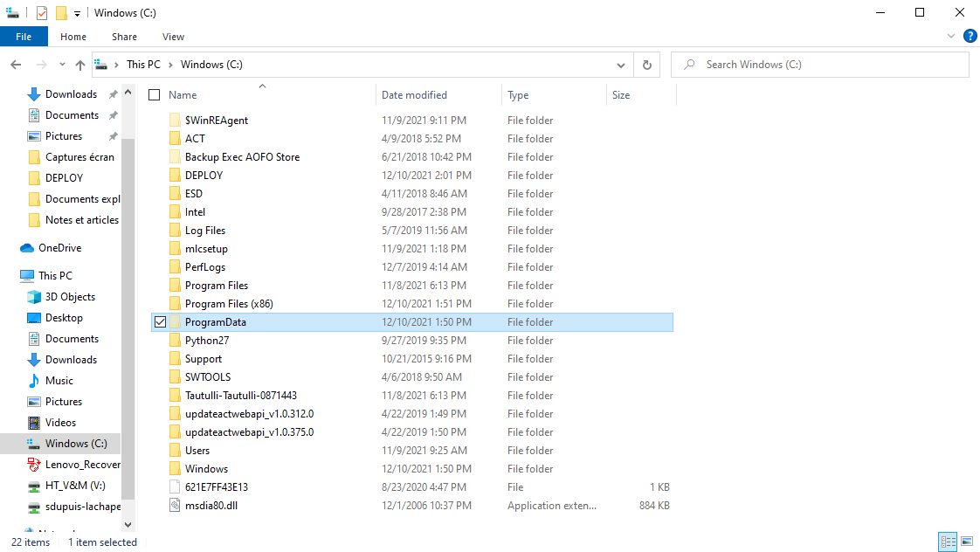Toggle the select all items checkbox

coord(155,95)
